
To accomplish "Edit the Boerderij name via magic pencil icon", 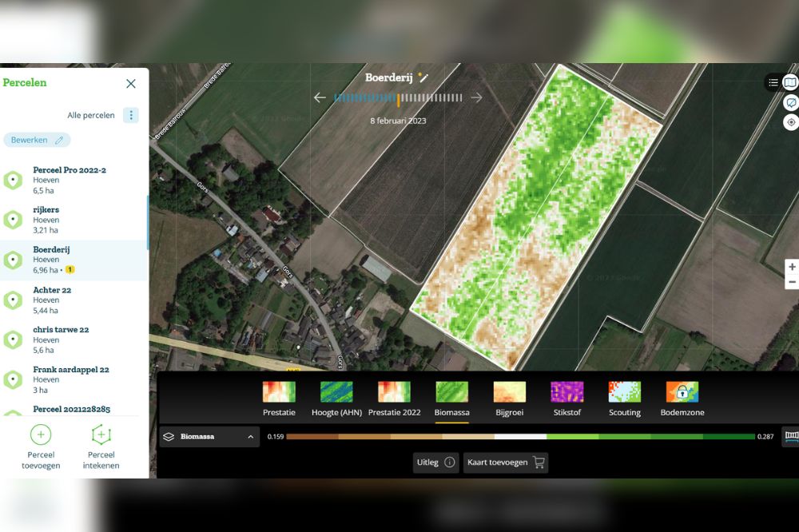I will pyautogui.click(x=424, y=77).
